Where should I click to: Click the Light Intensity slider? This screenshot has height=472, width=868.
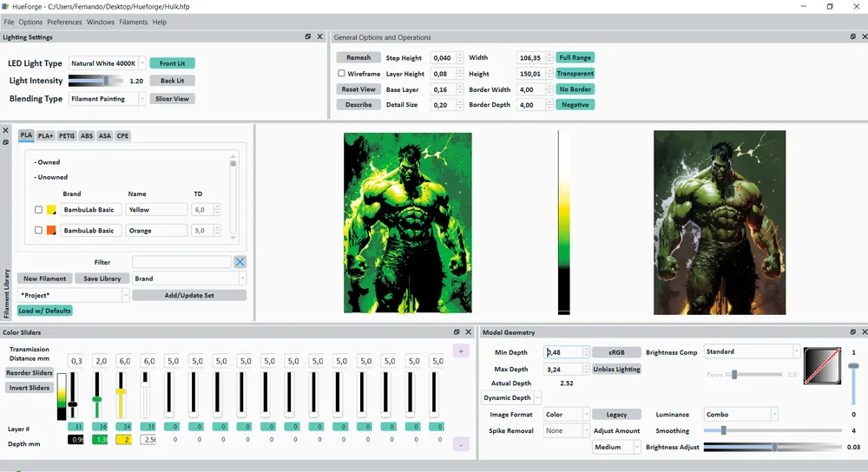point(95,81)
